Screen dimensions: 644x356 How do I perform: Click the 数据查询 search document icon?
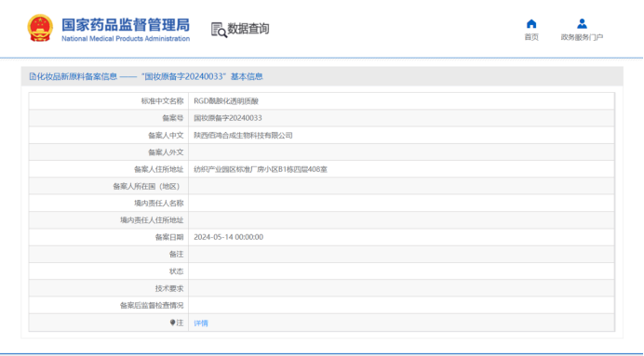coord(219,30)
